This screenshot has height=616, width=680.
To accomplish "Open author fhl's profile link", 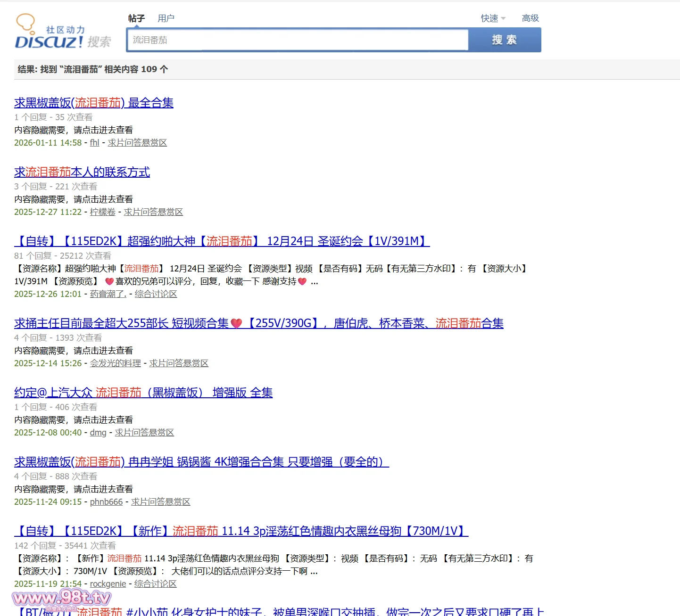I will (x=94, y=143).
